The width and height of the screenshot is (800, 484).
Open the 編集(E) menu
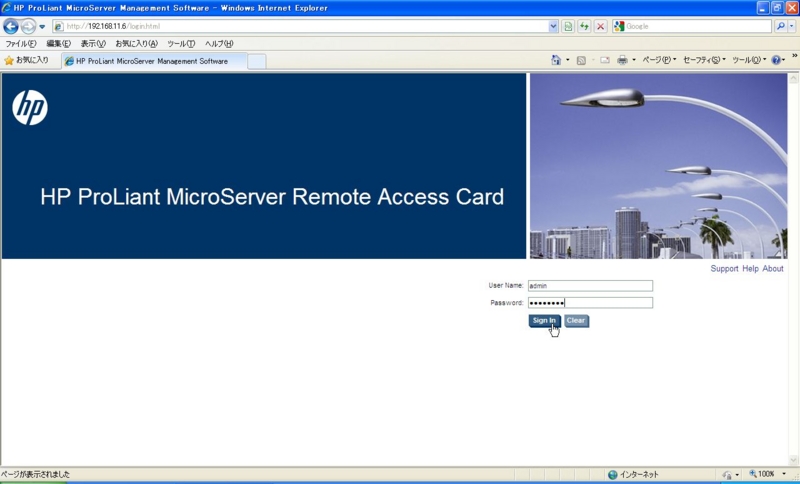[x=59, y=44]
